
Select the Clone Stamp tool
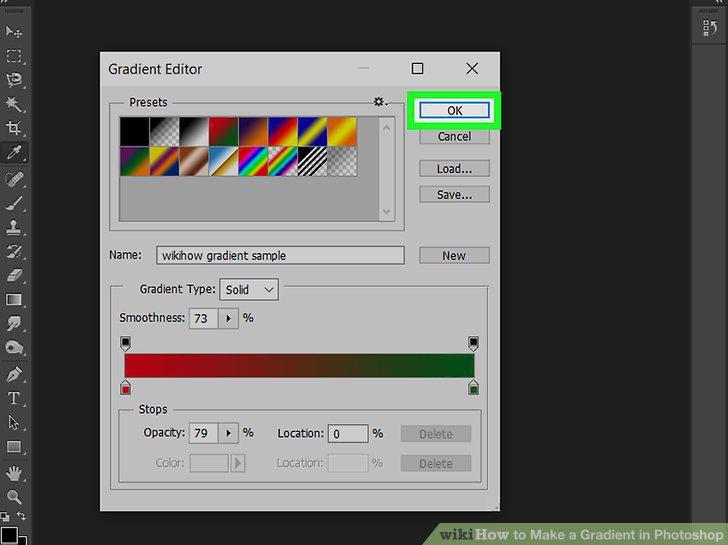[x=13, y=227]
